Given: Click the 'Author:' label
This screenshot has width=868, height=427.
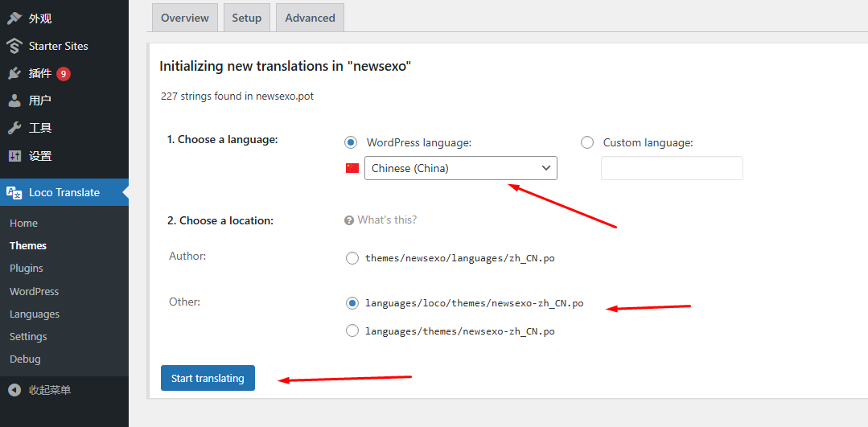Looking at the screenshot, I should [187, 256].
